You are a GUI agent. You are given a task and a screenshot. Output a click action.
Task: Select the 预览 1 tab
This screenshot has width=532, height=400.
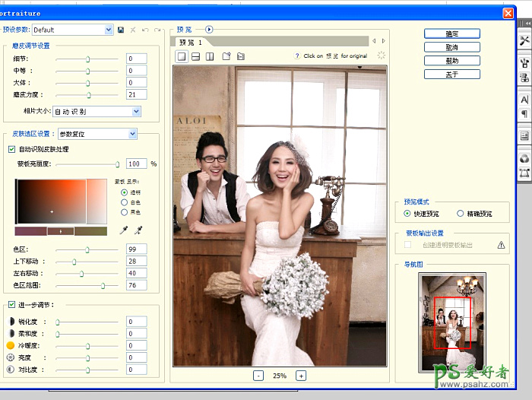pos(192,43)
